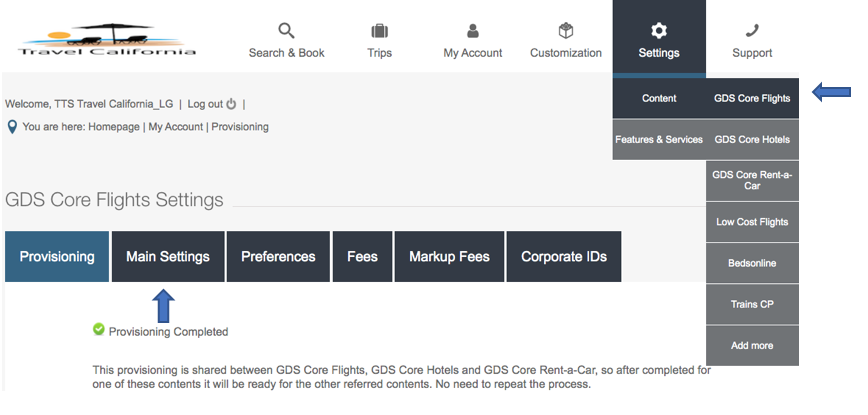Screen dimensions: 868x415
Task: Click the My Account person icon
Action: coord(473,30)
